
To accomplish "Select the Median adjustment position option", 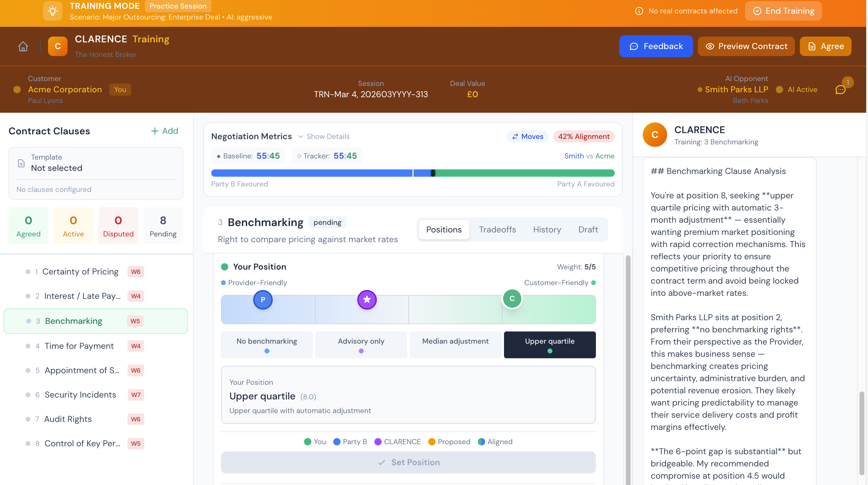I will tap(455, 344).
